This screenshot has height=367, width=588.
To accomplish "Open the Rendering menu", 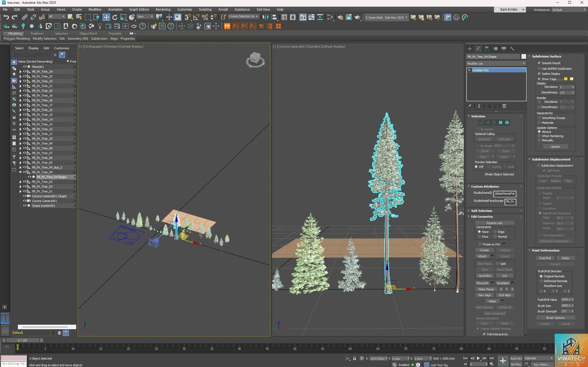I will pyautogui.click(x=163, y=9).
